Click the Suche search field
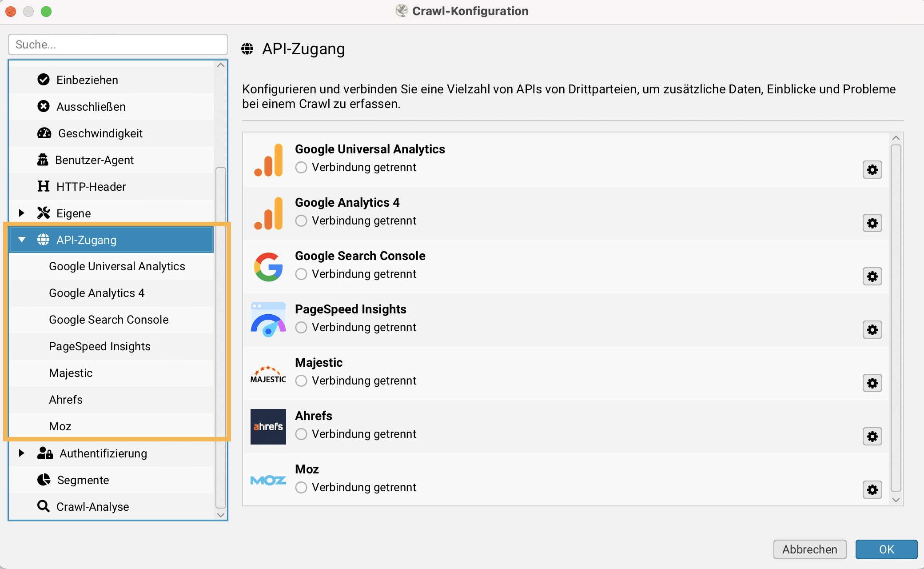This screenshot has width=924, height=569. tap(118, 44)
